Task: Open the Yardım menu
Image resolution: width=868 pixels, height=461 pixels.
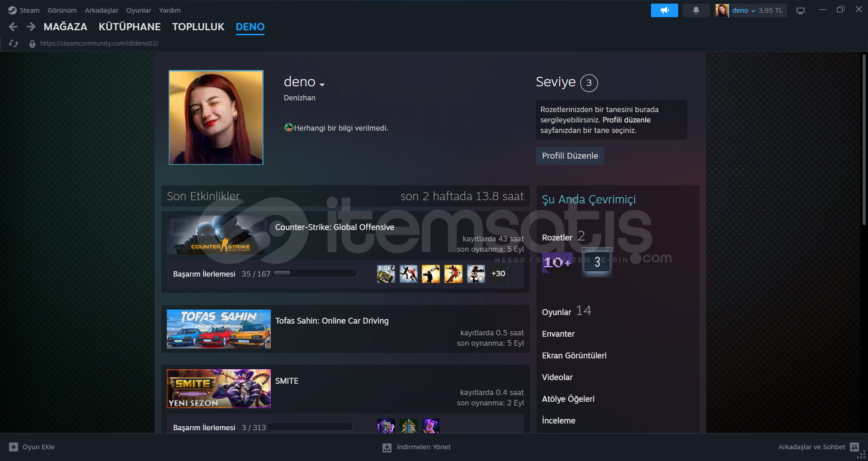Action: pyautogui.click(x=170, y=10)
